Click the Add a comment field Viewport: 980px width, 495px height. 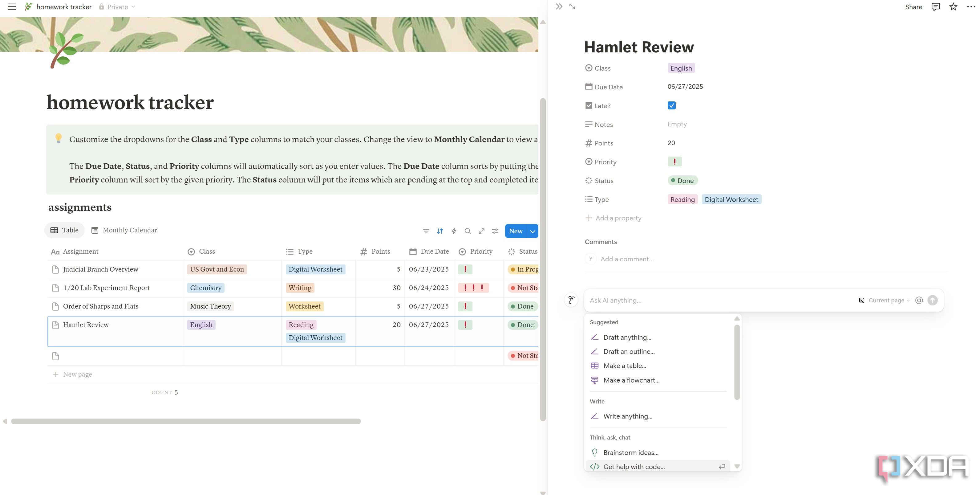click(x=627, y=259)
